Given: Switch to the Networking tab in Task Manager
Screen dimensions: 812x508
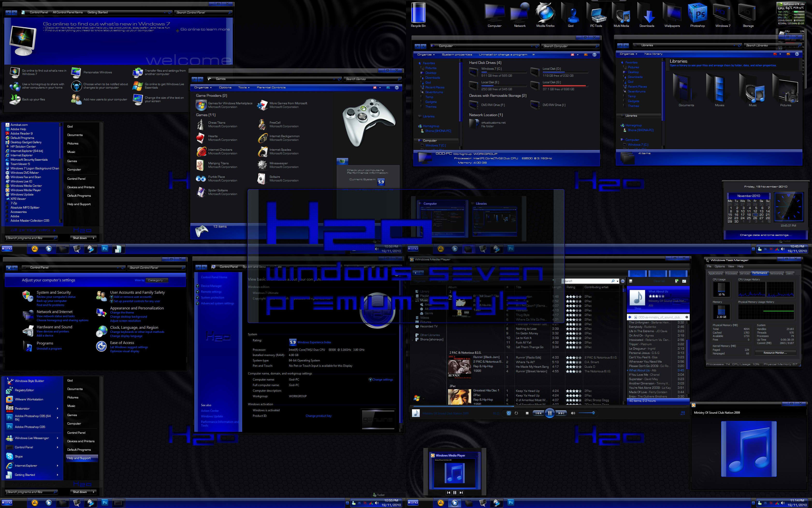Looking at the screenshot, I should (x=776, y=274).
